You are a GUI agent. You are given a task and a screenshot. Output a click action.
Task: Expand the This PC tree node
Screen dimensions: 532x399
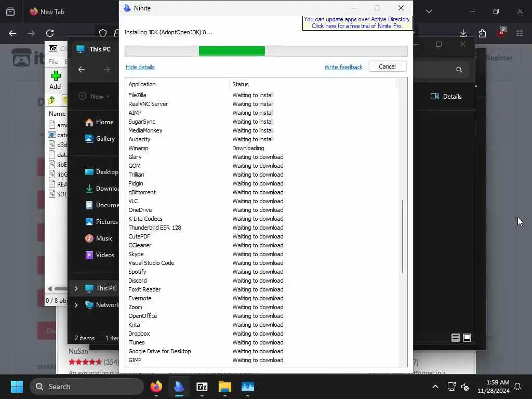[x=76, y=288]
